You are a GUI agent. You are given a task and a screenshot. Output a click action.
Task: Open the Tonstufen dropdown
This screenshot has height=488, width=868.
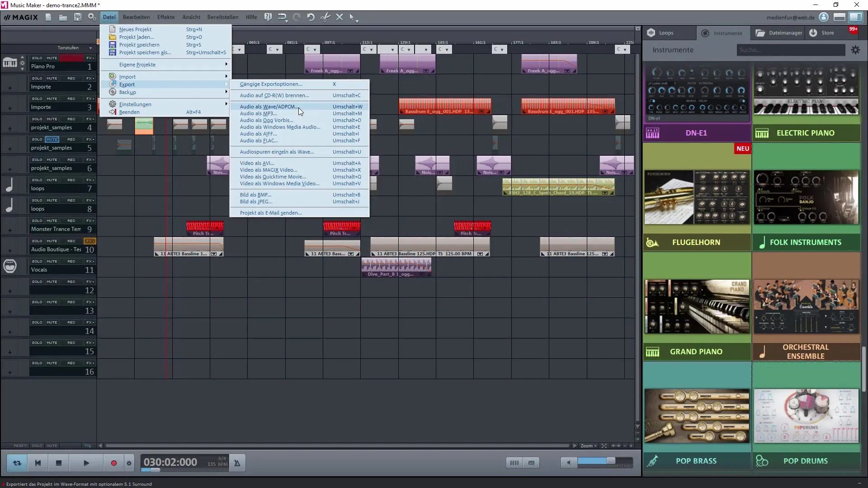75,48
